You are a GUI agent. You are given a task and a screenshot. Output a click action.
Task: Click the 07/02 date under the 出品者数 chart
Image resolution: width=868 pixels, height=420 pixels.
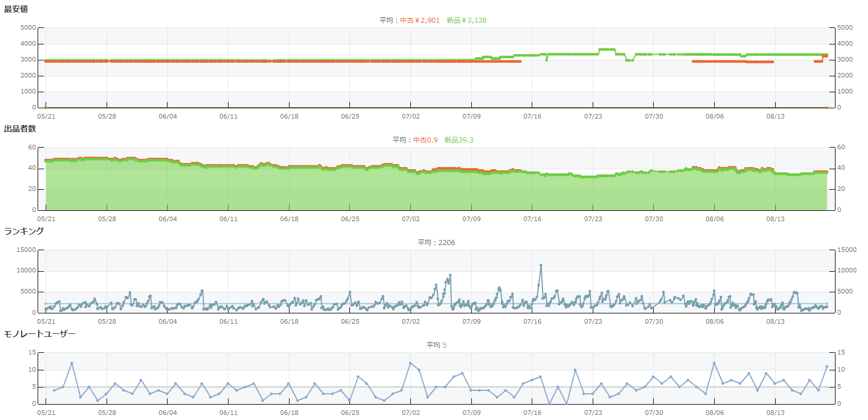pos(410,219)
